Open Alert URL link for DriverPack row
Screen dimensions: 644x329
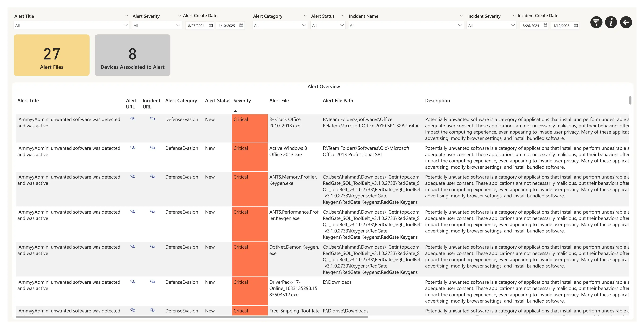tap(133, 282)
